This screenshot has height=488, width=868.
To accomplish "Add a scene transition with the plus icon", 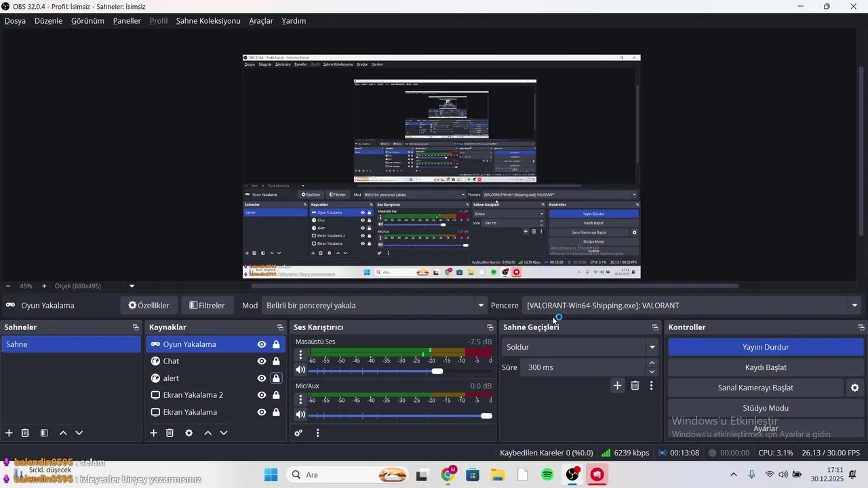I will pos(618,386).
